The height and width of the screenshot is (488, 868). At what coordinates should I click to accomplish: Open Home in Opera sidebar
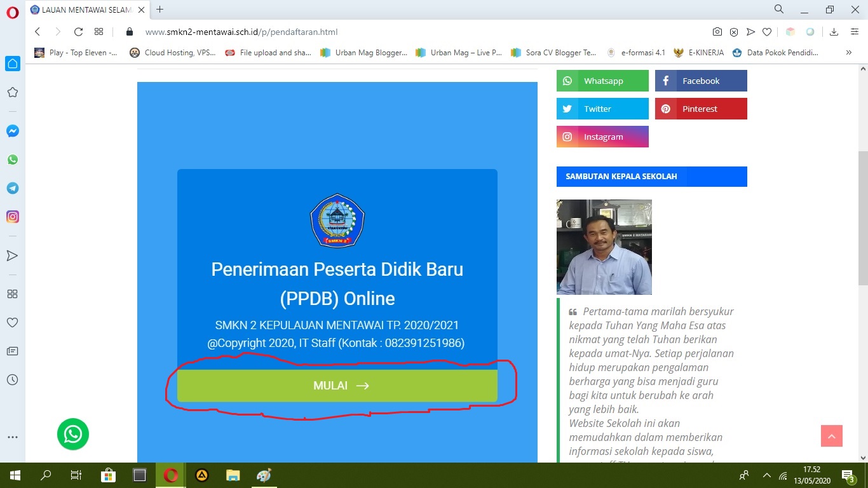click(12, 64)
